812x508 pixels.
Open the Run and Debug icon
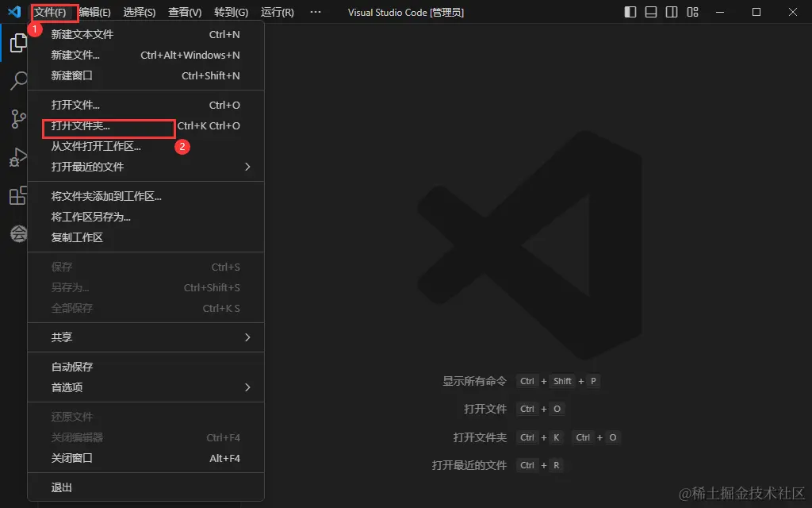tap(18, 157)
